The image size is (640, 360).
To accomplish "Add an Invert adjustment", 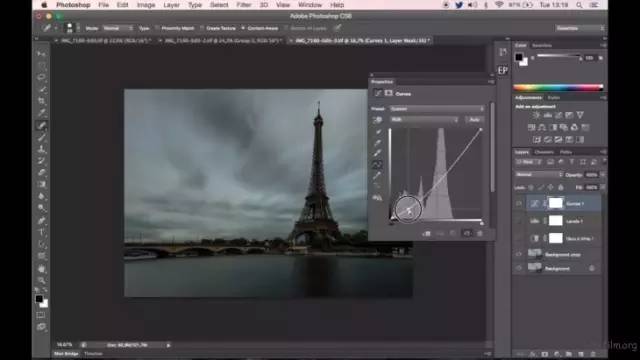I will (537, 140).
